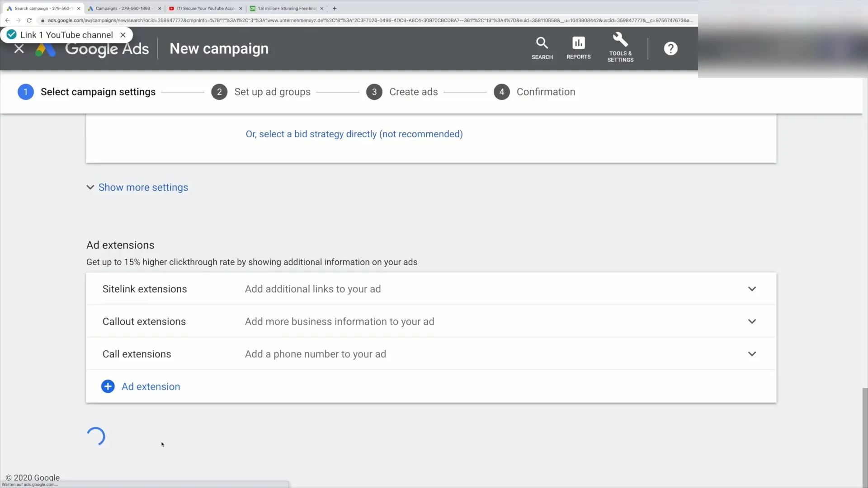Click campaign settings step indicator 1

[x=26, y=92]
